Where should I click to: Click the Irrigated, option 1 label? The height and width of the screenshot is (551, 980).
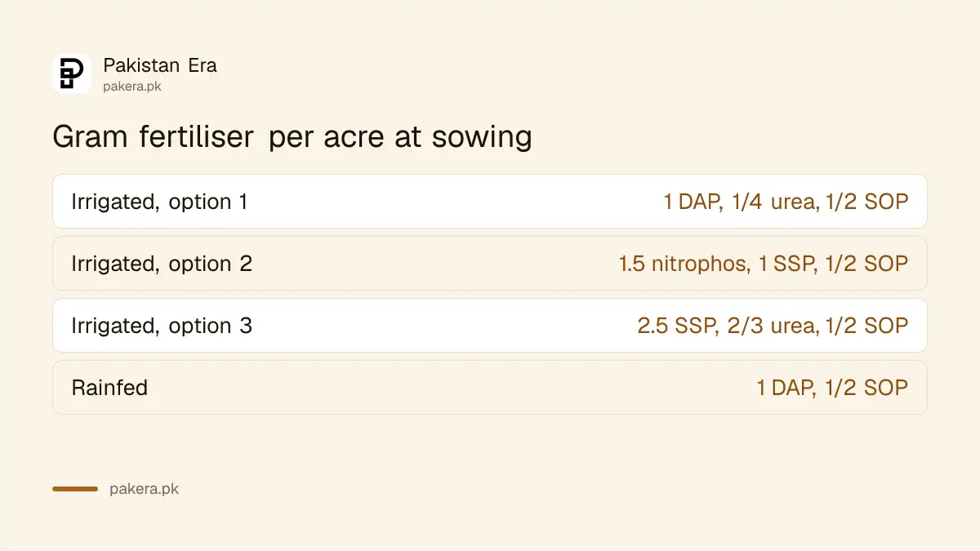(x=159, y=202)
